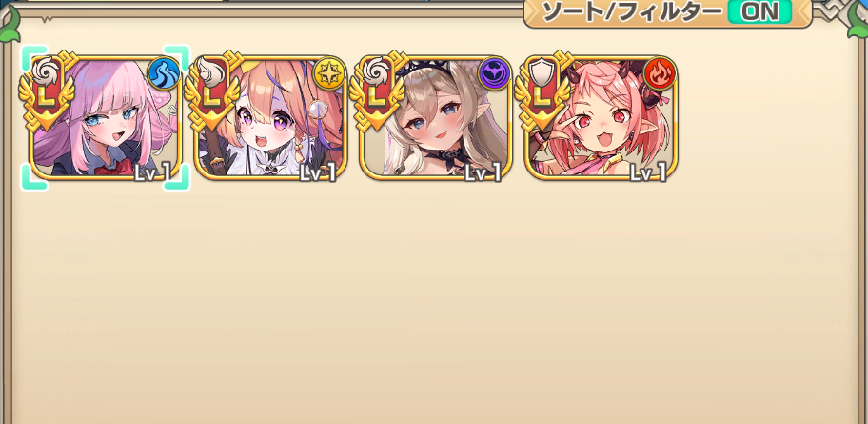The width and height of the screenshot is (868, 424).
Task: Click the L rarity badge on dark character
Action: click(x=377, y=97)
